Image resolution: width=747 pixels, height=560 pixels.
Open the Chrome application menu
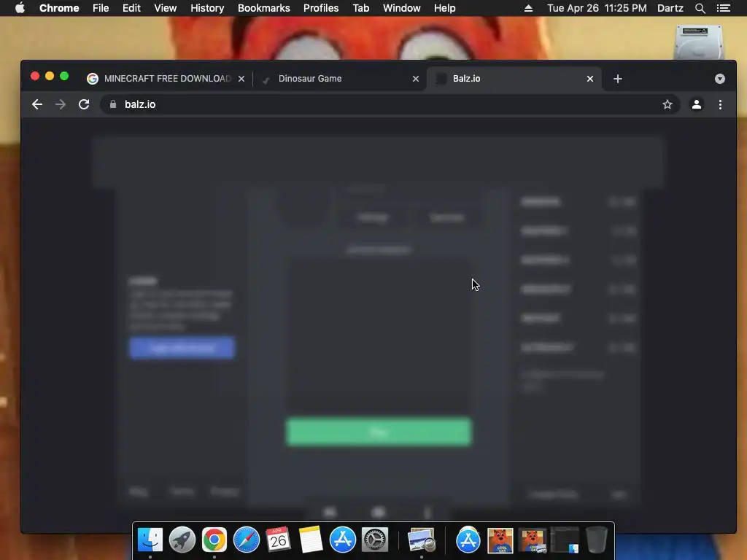[x=59, y=8]
